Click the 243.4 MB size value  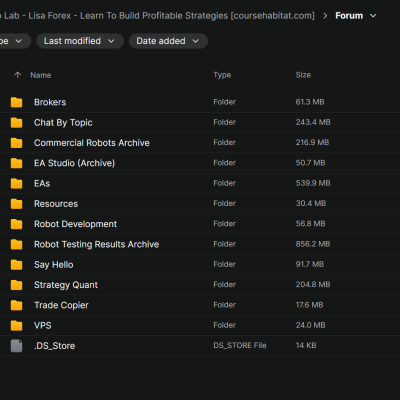click(x=313, y=122)
